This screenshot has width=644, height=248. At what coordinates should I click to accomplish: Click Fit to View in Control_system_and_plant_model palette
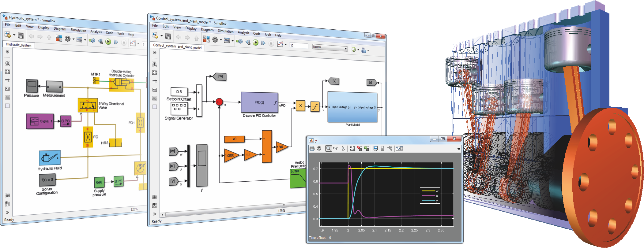(155, 73)
